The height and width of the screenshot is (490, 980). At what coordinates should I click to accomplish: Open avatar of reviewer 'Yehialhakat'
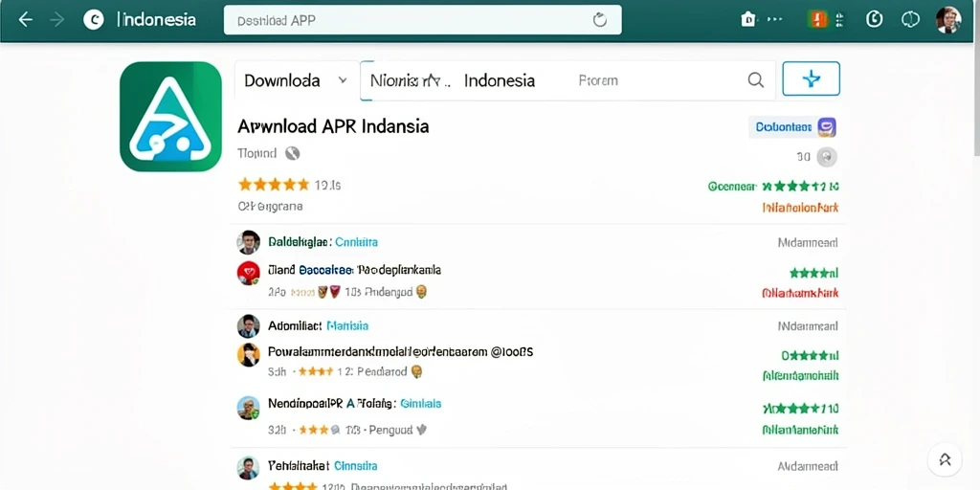248,468
